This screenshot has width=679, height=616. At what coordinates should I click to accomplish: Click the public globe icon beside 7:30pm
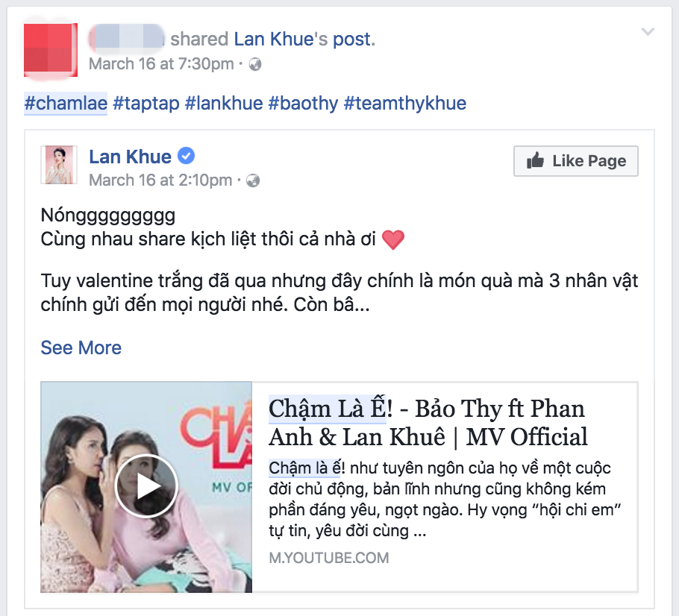point(255,64)
